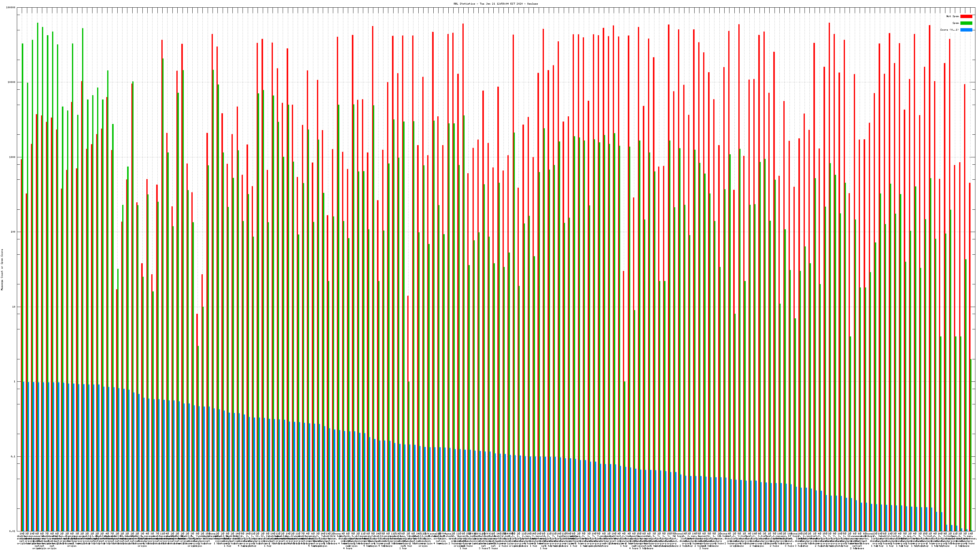The height and width of the screenshot is (551, 980).
Task: Click the 1000 y-axis tick label
Action: pyautogui.click(x=13, y=157)
